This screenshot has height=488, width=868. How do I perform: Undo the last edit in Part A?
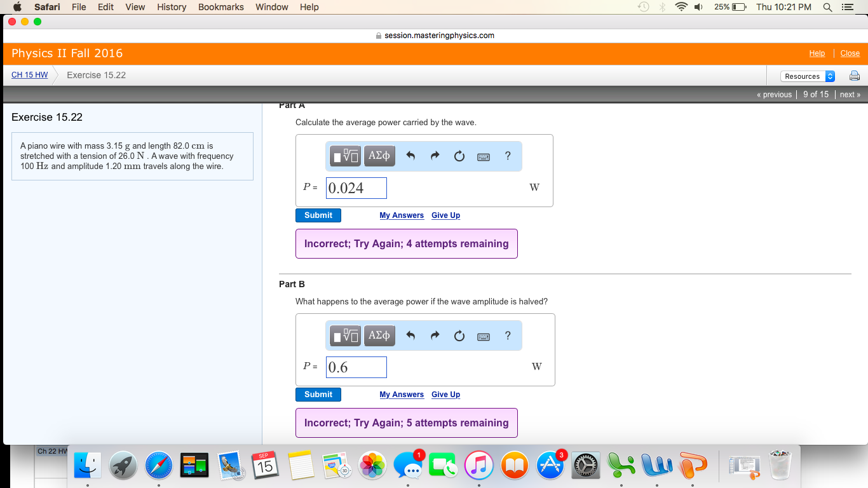[x=410, y=156]
